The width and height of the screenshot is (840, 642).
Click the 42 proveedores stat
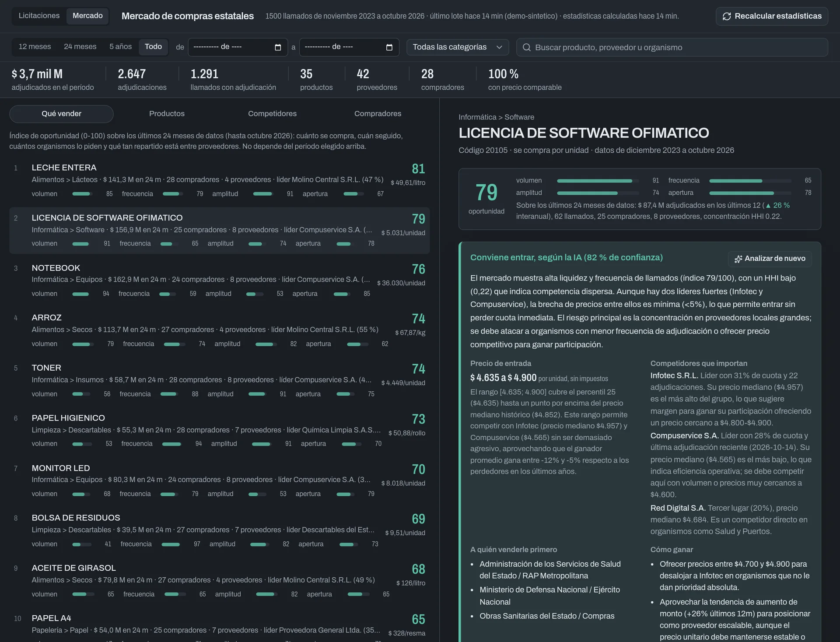point(377,79)
